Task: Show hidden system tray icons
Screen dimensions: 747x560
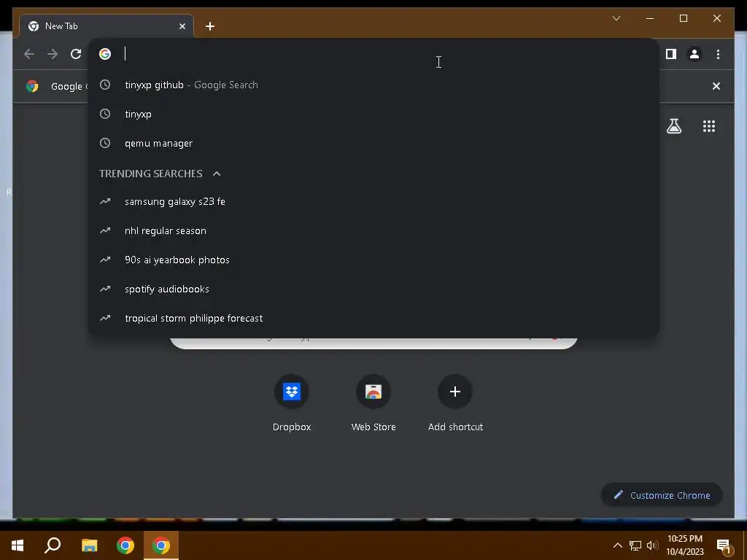Action: coord(617,545)
